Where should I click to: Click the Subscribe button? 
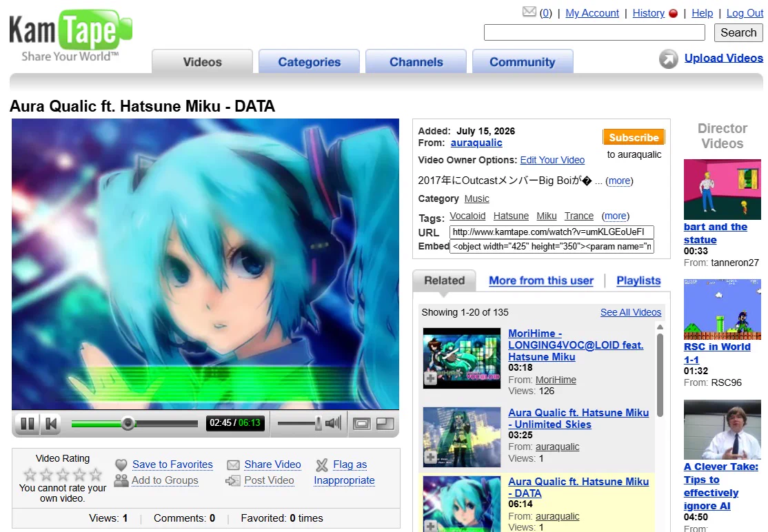tap(634, 138)
